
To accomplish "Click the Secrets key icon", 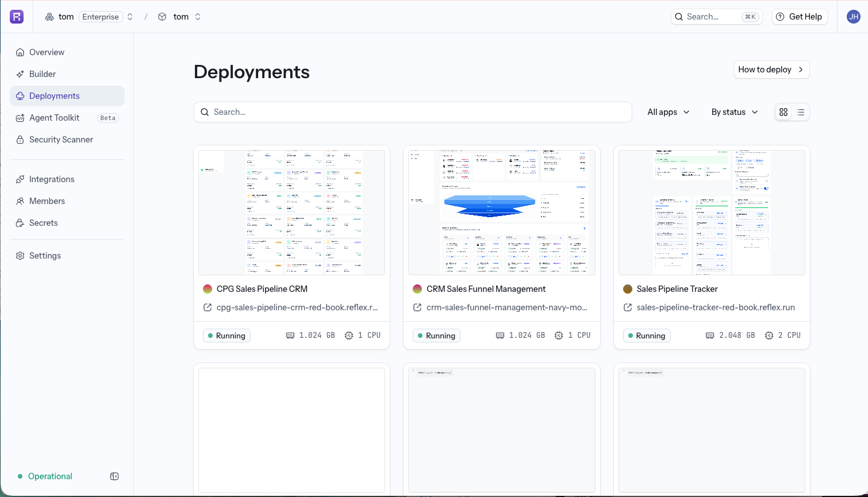I will point(20,223).
